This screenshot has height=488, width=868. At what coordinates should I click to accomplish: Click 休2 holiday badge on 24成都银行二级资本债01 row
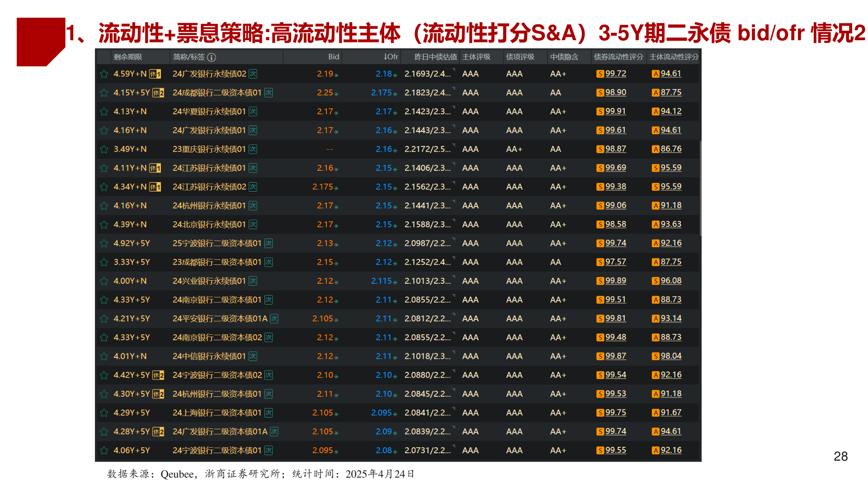[158, 93]
